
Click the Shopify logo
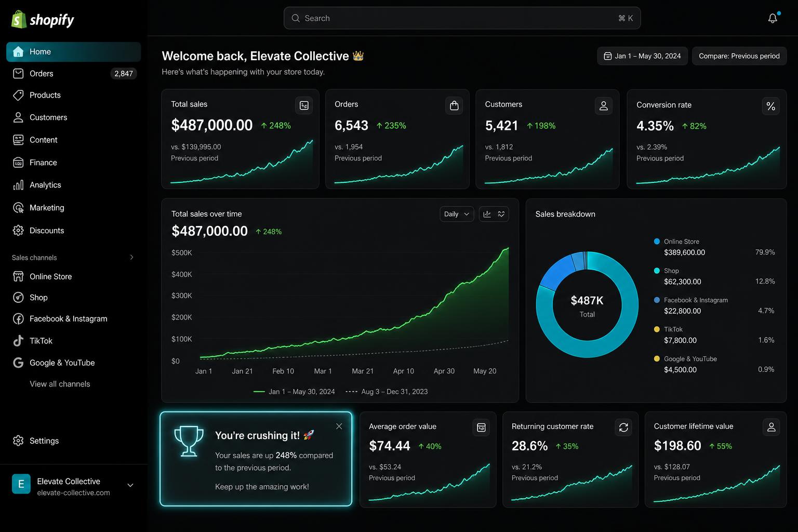[43, 20]
